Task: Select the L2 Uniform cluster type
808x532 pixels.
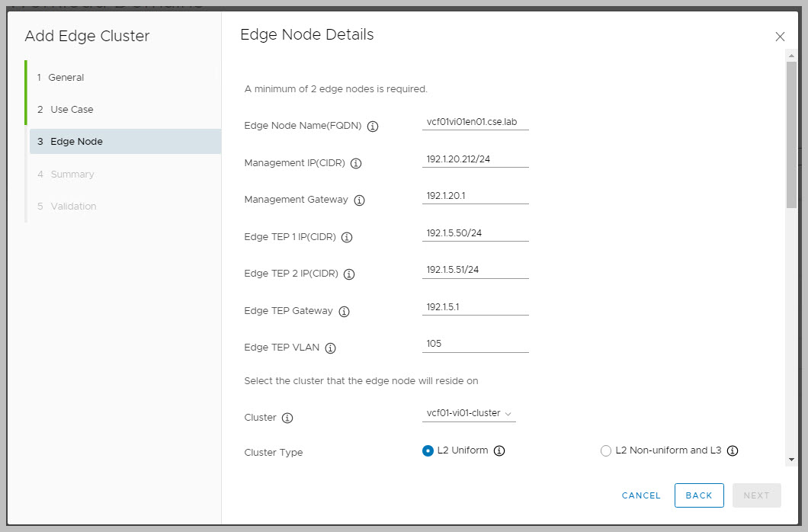Action: [428, 450]
